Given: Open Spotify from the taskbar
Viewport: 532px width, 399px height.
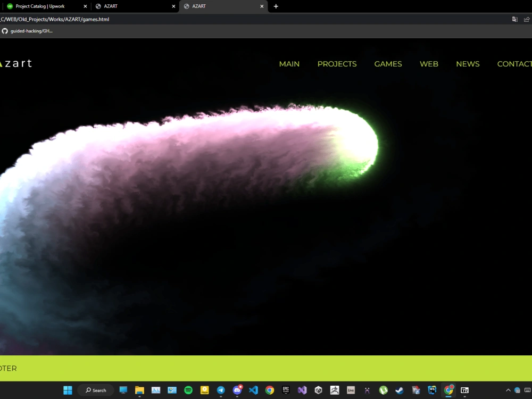Looking at the screenshot, I should [x=188, y=390].
